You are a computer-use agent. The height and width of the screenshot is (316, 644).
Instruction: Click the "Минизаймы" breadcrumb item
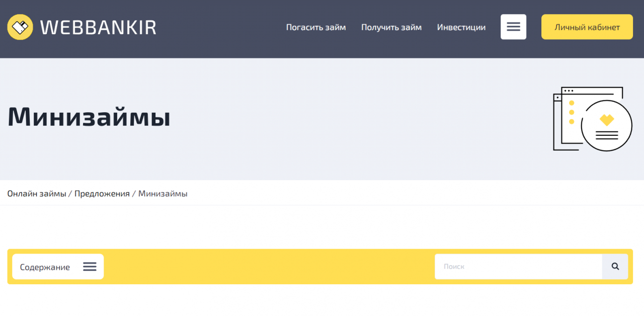point(163,194)
